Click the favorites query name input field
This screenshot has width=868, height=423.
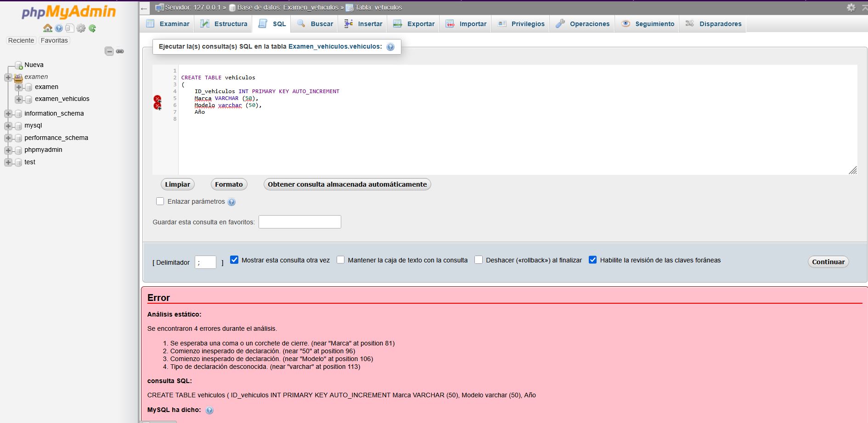click(299, 222)
